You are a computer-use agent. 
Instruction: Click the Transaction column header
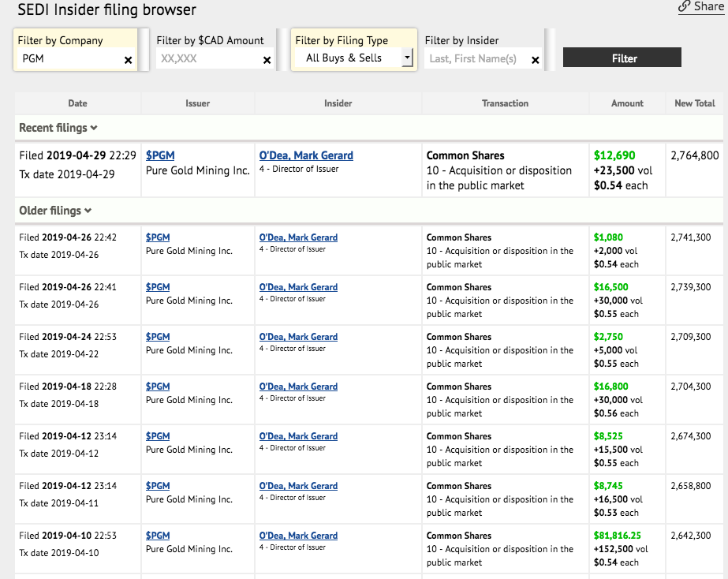click(x=505, y=103)
